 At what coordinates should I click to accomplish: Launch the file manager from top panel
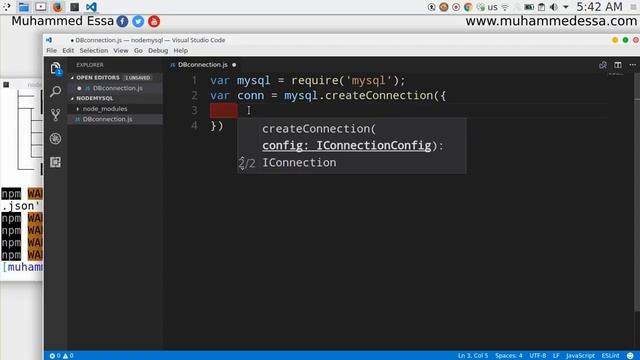coord(24,7)
